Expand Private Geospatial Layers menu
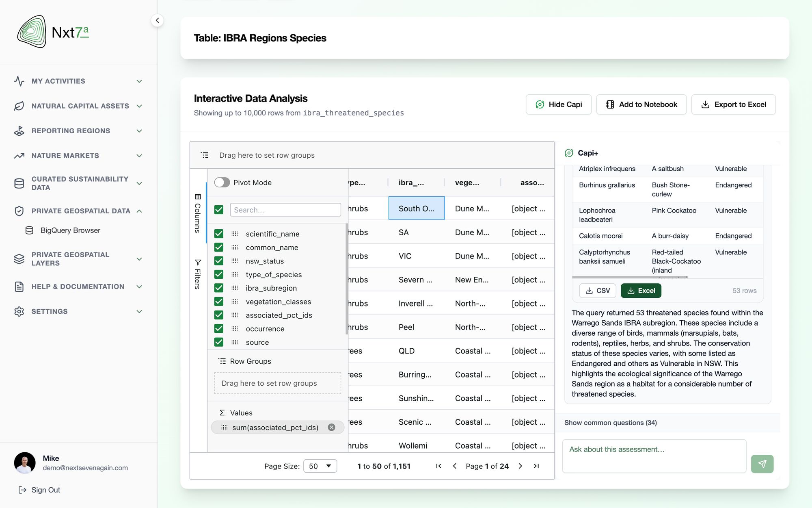Viewport: 812px width, 508px height. [x=78, y=259]
